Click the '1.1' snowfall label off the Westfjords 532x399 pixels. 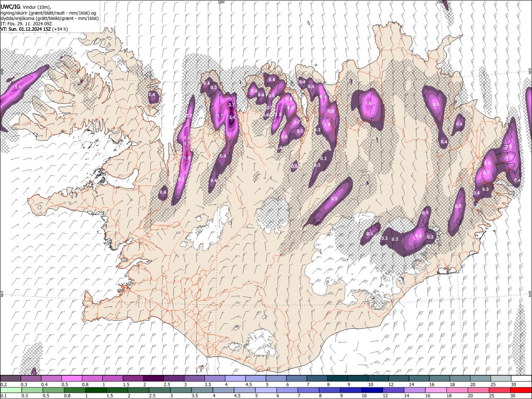pos(18,87)
